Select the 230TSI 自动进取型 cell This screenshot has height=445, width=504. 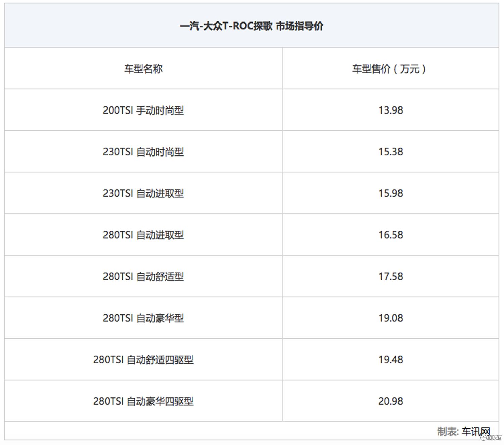(143, 193)
